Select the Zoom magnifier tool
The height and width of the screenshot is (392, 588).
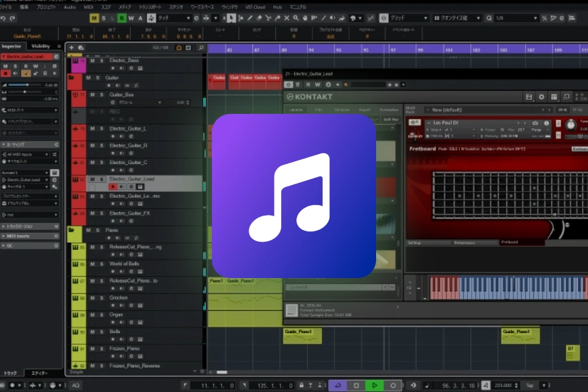coord(296,18)
